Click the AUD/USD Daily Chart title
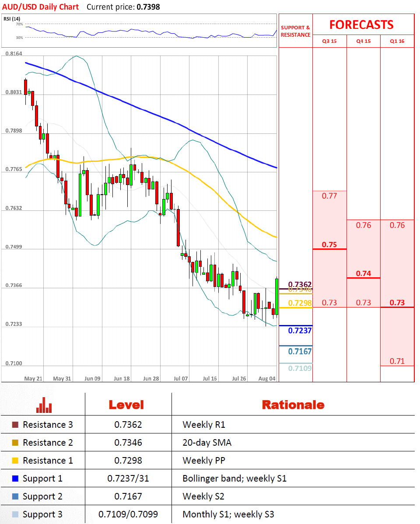 tap(41, 7)
